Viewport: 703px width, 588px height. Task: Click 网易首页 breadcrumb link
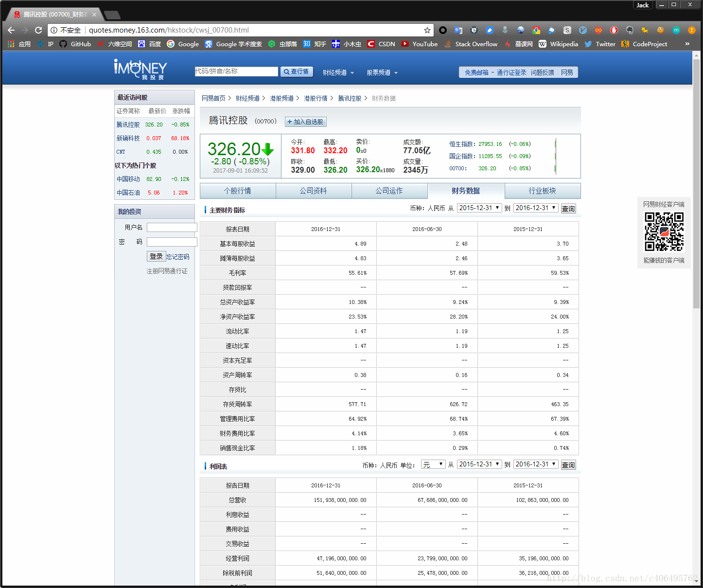coord(213,98)
